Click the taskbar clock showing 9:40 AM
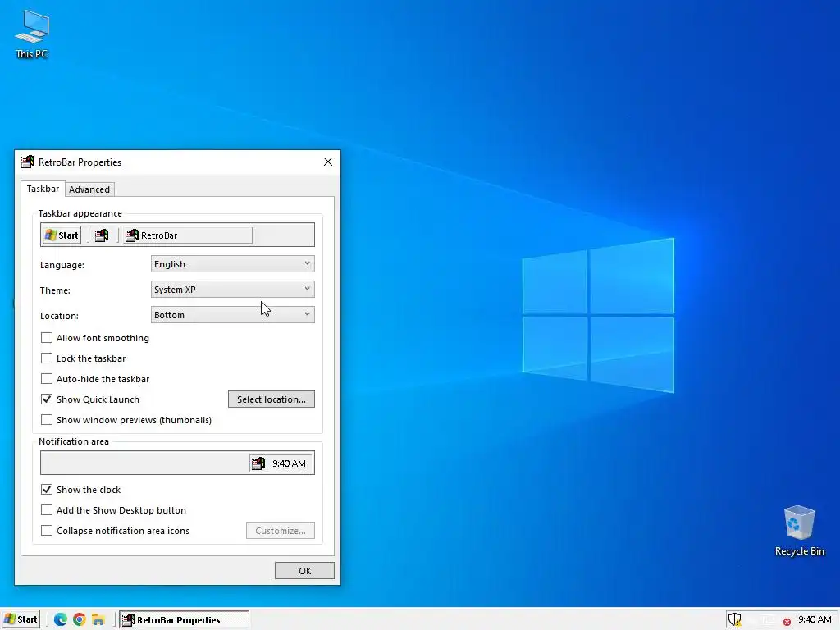The width and height of the screenshot is (840, 630). (815, 619)
